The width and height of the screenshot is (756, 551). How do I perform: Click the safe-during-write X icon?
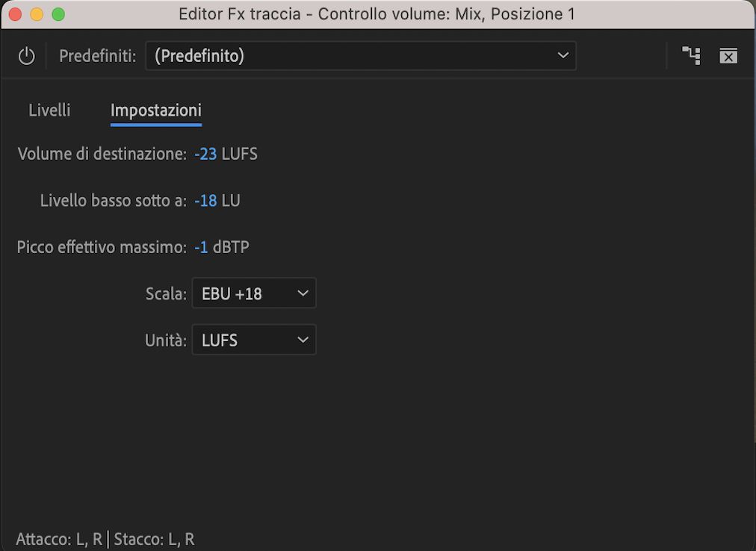[x=728, y=55]
